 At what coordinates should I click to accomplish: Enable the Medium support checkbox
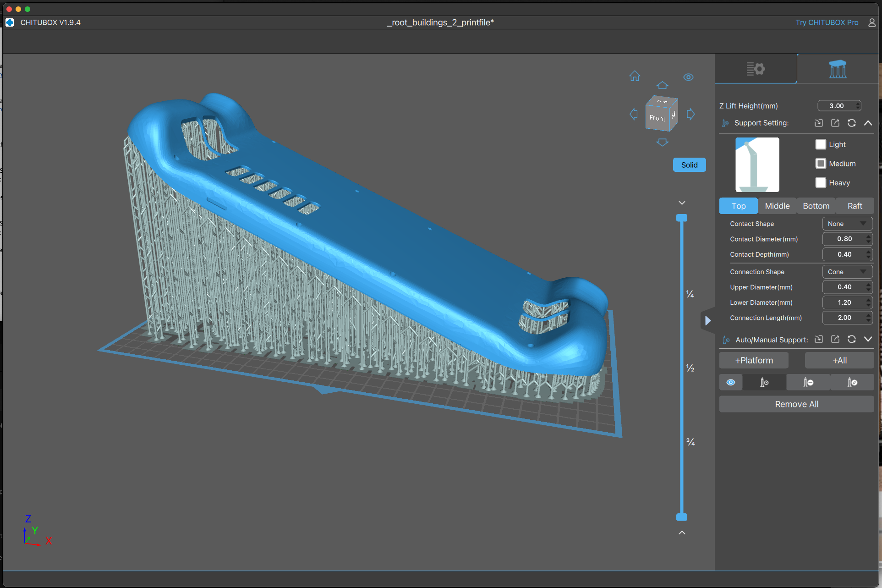(821, 164)
